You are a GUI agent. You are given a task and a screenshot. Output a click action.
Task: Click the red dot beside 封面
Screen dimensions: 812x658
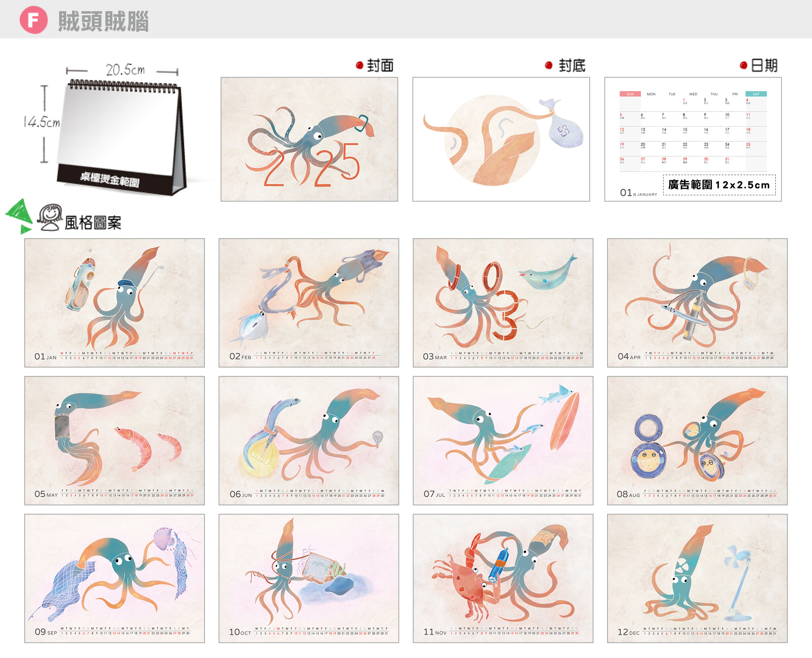(359, 65)
